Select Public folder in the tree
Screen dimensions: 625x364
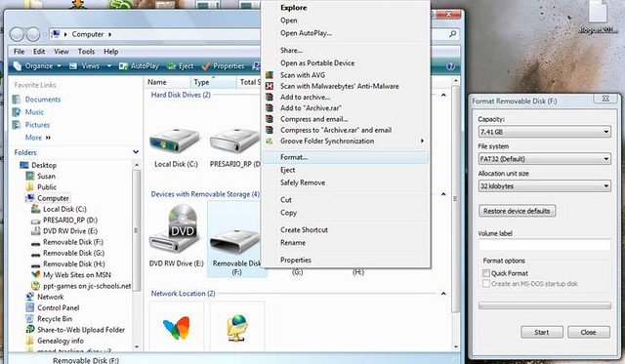point(47,187)
